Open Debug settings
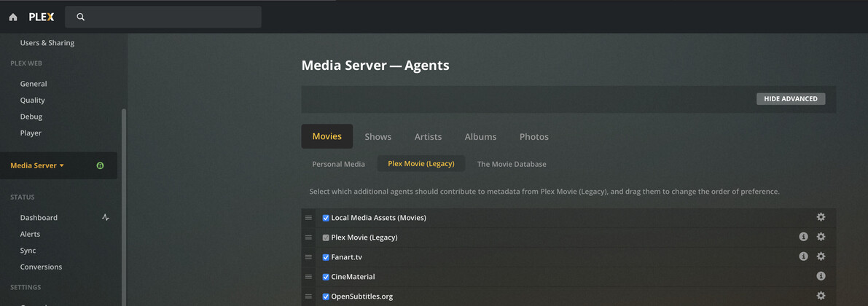 pyautogui.click(x=31, y=117)
